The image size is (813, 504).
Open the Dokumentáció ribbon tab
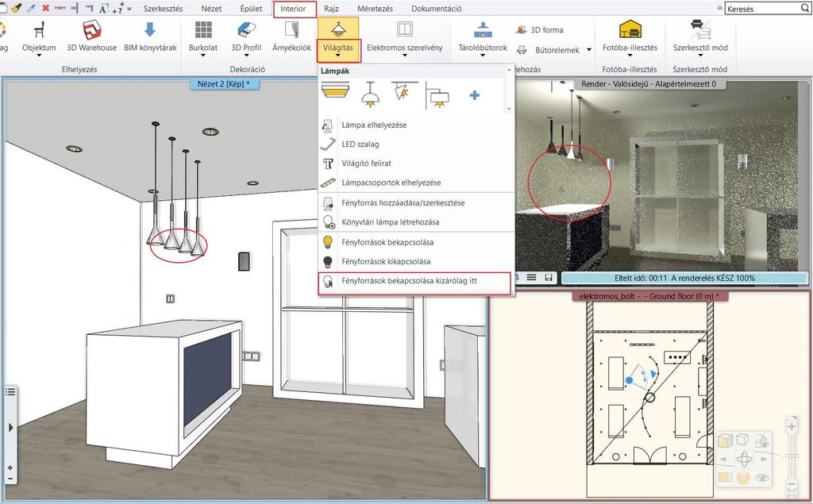(x=437, y=9)
